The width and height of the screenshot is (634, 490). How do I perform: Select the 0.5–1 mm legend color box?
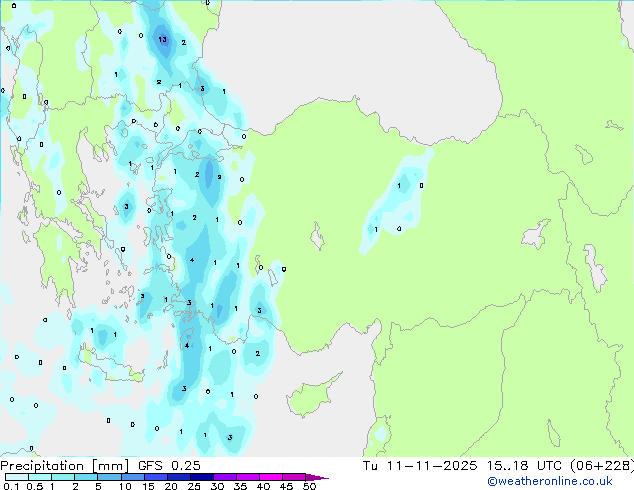tap(40, 477)
